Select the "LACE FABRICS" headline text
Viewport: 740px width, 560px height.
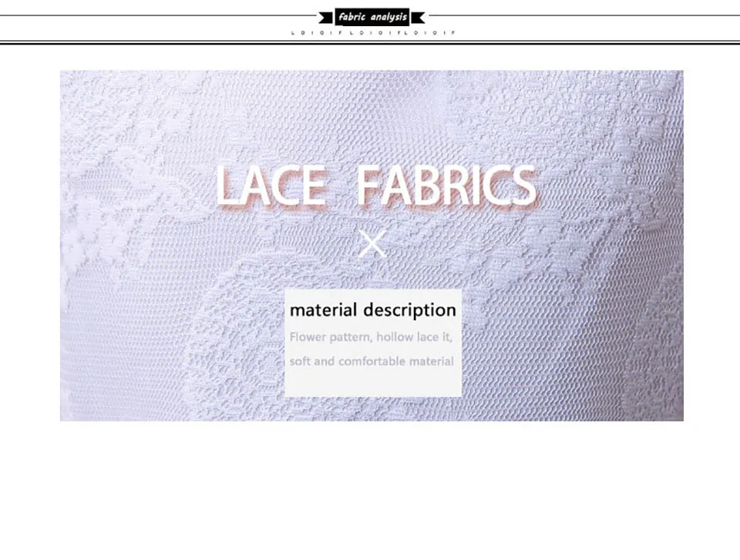point(376,186)
